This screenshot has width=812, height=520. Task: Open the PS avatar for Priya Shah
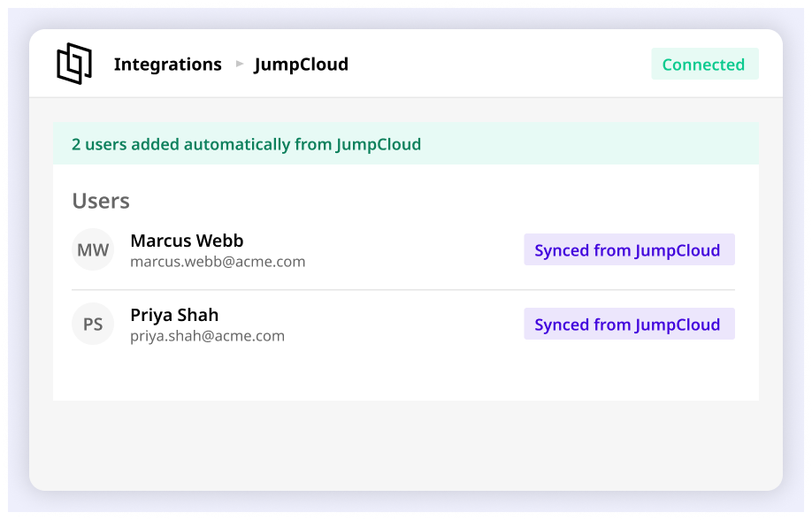click(x=93, y=324)
